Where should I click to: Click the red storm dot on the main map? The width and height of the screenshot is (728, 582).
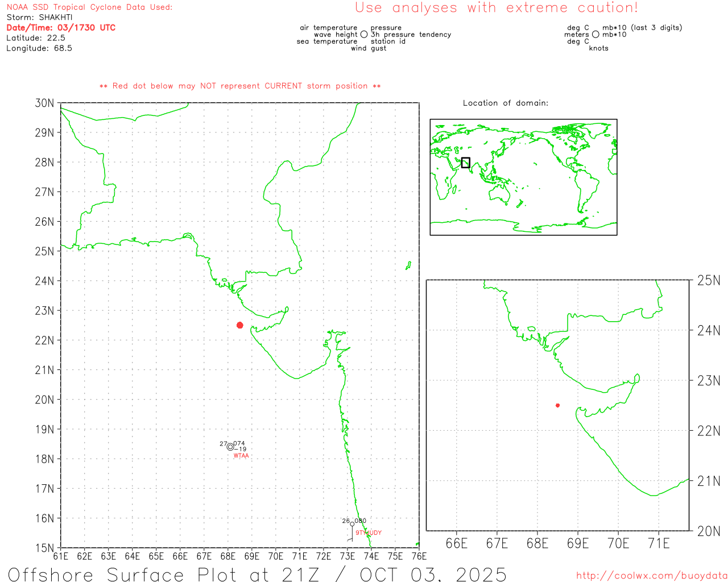click(x=240, y=325)
